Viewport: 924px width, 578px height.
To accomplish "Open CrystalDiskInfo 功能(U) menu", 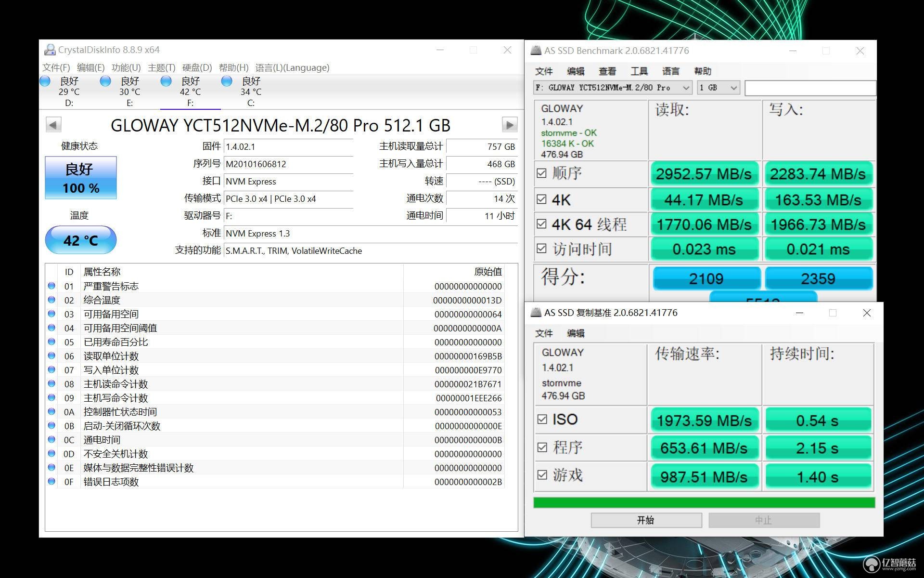I will 127,67.
